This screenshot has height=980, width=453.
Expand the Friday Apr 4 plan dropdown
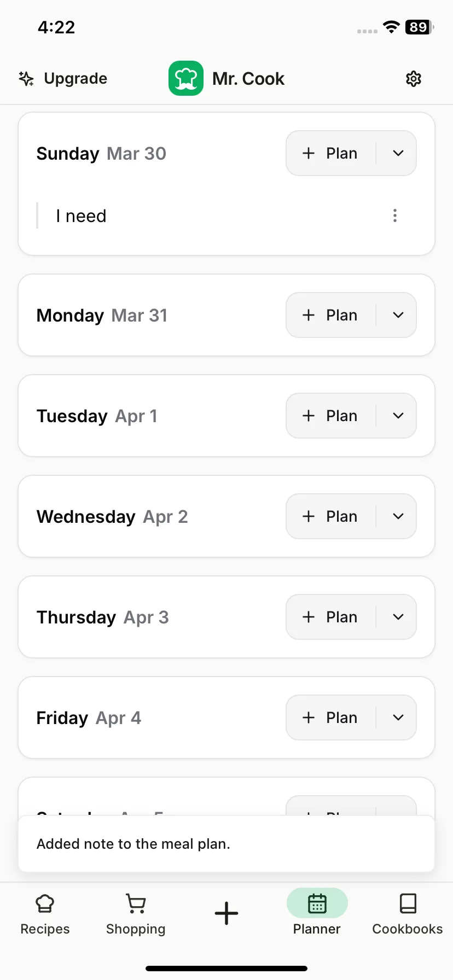[398, 717]
